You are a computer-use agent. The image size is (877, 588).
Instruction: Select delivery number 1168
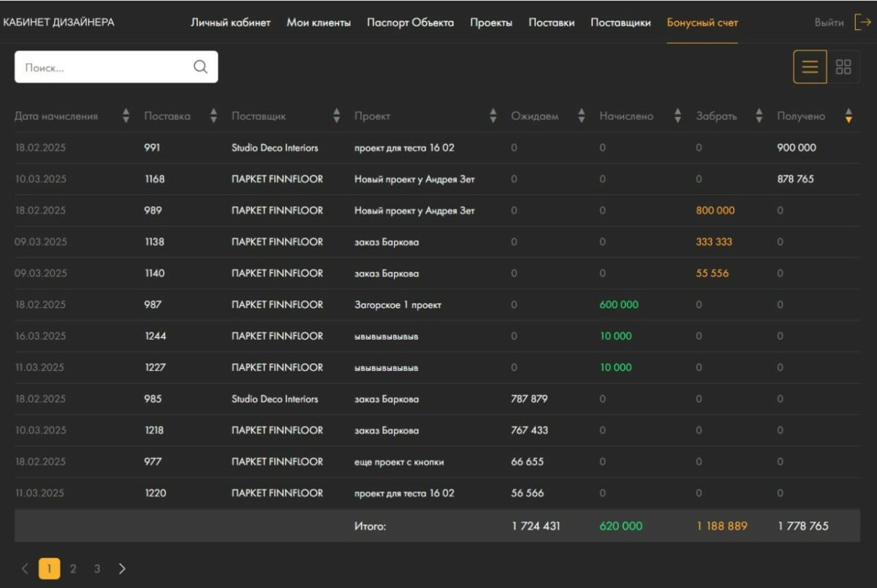point(154,179)
